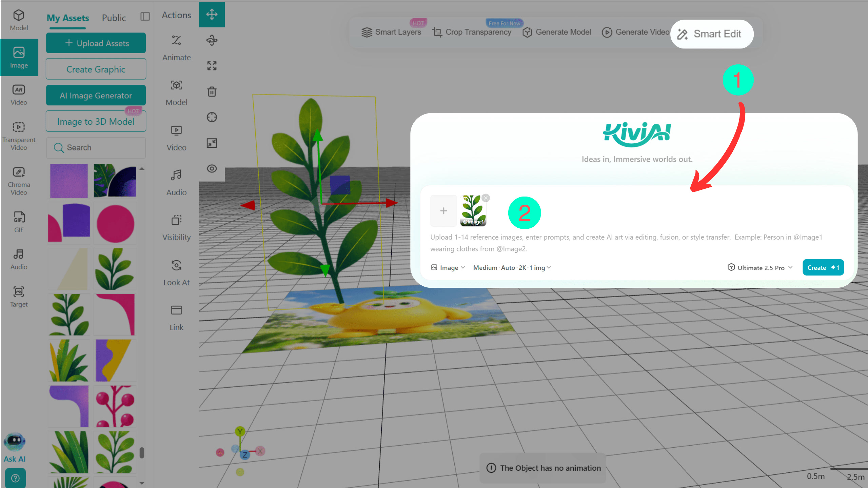Toggle the eye visibility icon

(x=212, y=168)
